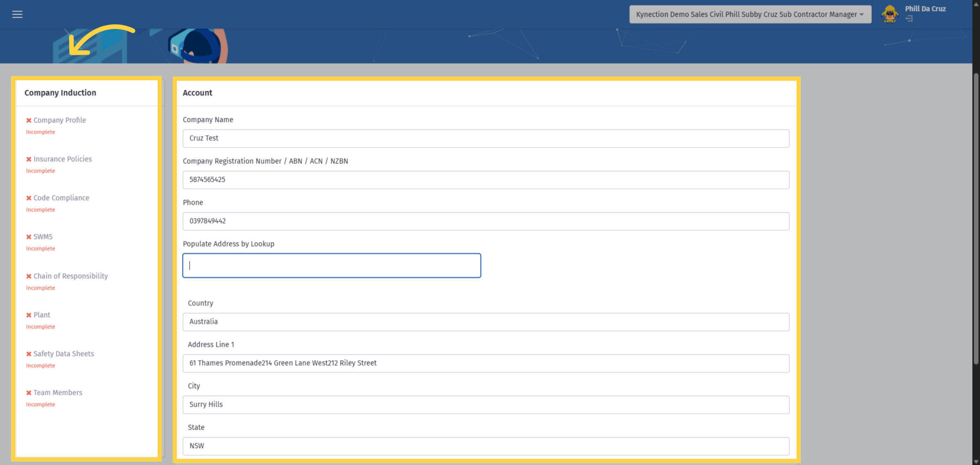Open the Team Members induction step

pos(58,392)
